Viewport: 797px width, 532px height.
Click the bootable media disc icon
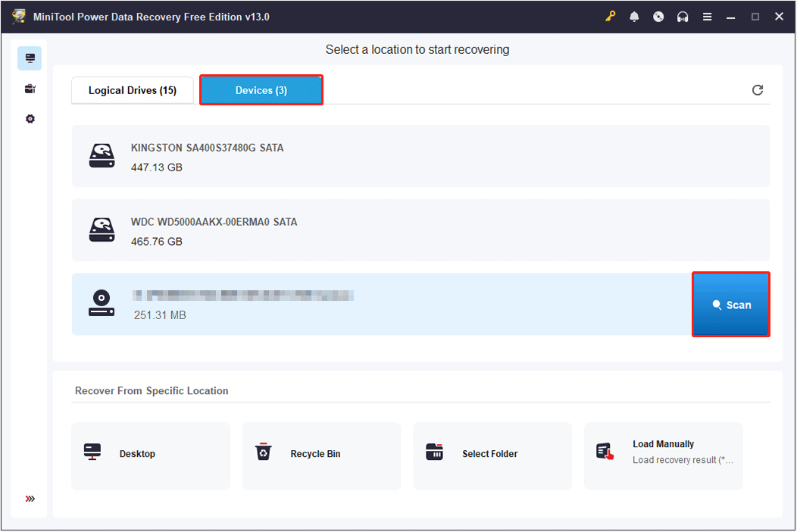click(658, 17)
